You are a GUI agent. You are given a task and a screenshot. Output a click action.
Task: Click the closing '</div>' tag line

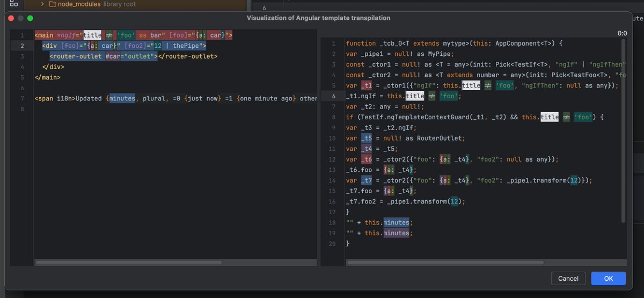(x=53, y=67)
